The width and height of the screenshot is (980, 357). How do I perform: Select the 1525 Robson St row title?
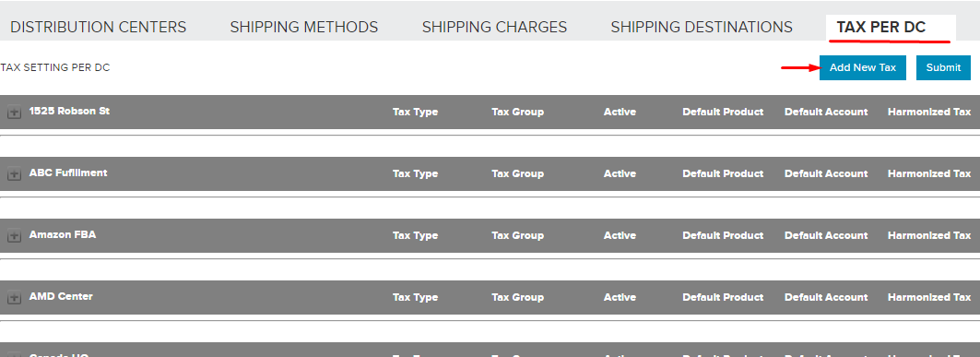click(69, 111)
